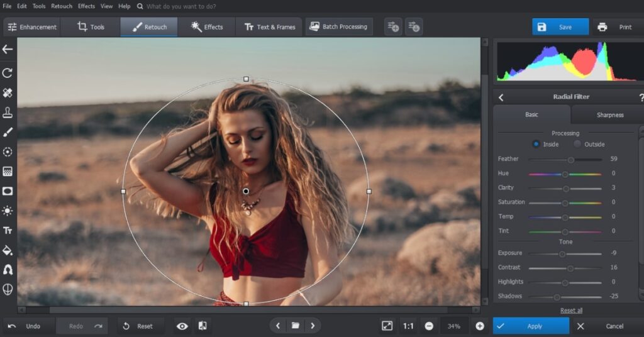The width and height of the screenshot is (644, 337).
Task: Click the radial filter top handle
Action: click(x=246, y=79)
